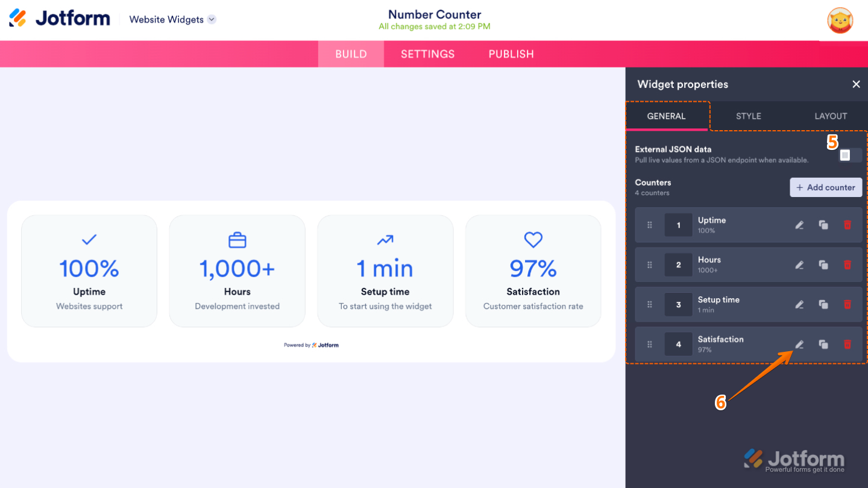Click the '1 min' value in preview
The width and height of the screenshot is (868, 488).
pyautogui.click(x=385, y=269)
